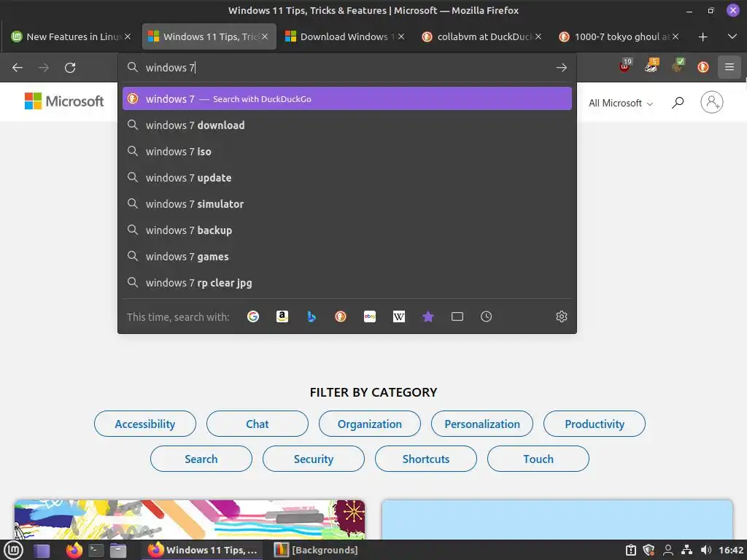Screen dimensions: 747x560
Task: Choose 'windows 7 Search with DuckDuckGo' suggestion
Action: (347, 98)
